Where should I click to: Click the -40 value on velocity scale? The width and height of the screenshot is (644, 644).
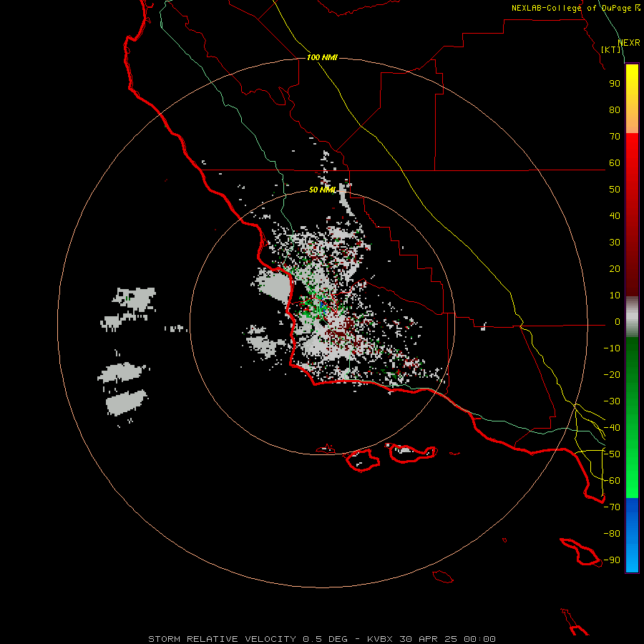pyautogui.click(x=612, y=428)
